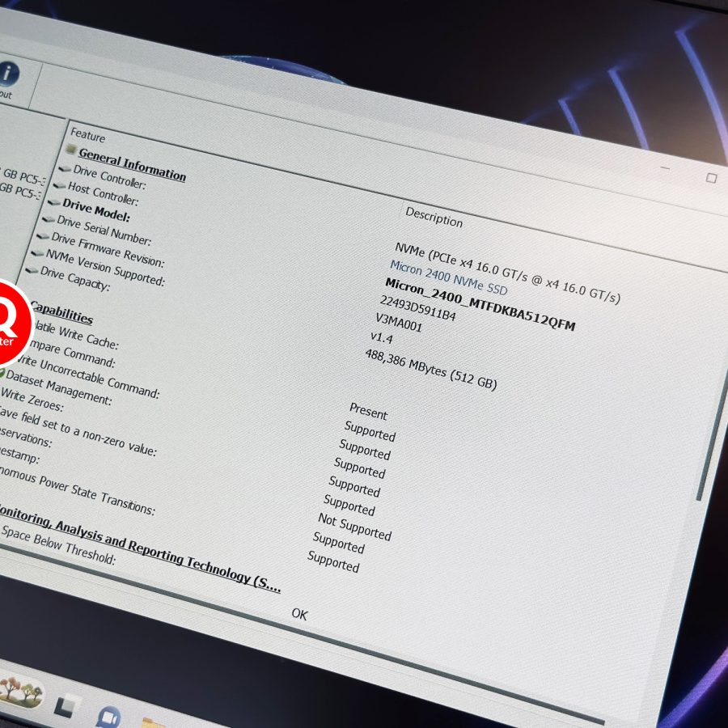Open the About info icon in the toolbar

(8, 74)
